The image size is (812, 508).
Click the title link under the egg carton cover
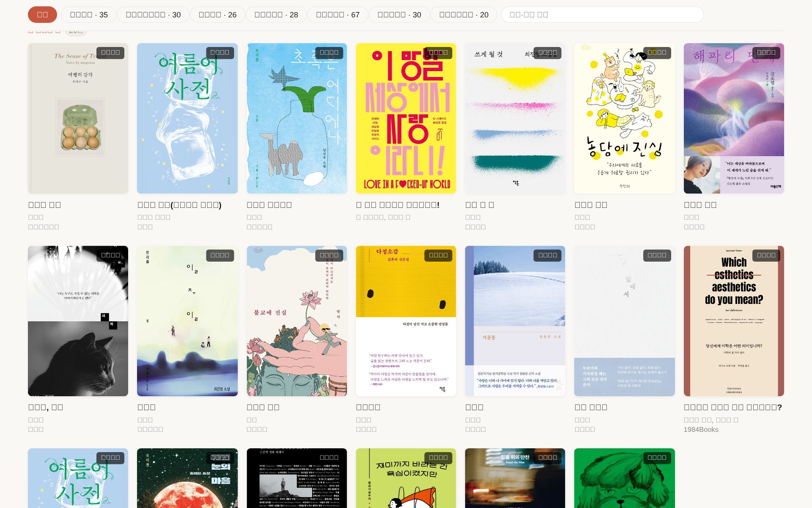coord(44,205)
